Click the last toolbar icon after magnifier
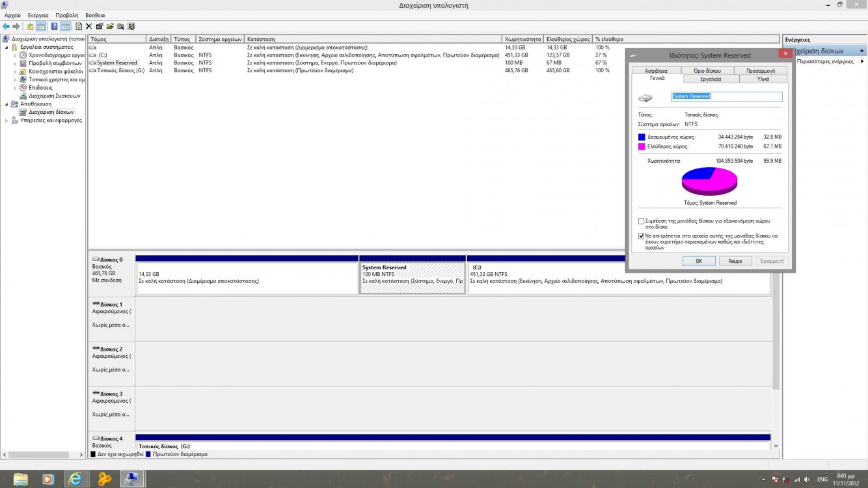Viewport: 868px width, 488px height. tap(131, 27)
